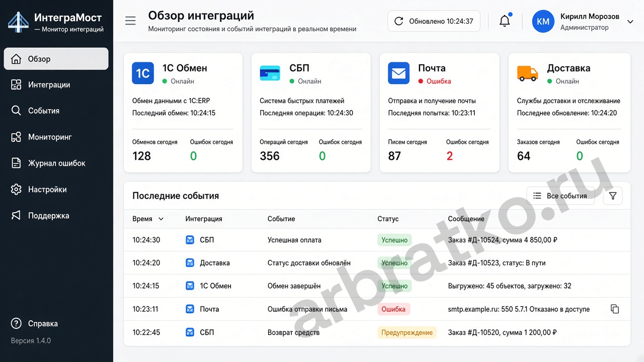Click the 10:23:11 time cell

145,309
